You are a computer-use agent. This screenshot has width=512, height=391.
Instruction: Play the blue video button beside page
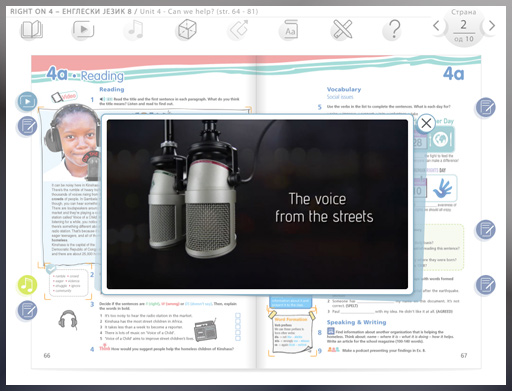point(27,101)
